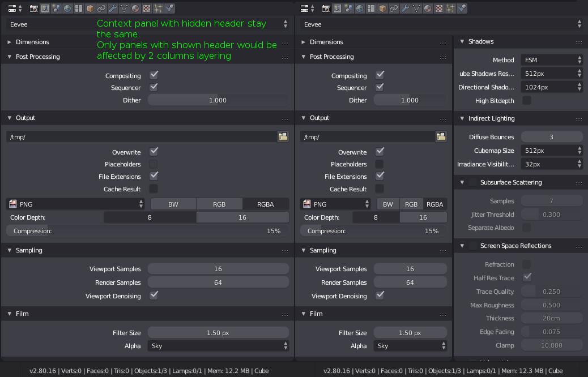Open the Eevee render engine dropdown in right editor

point(441,24)
